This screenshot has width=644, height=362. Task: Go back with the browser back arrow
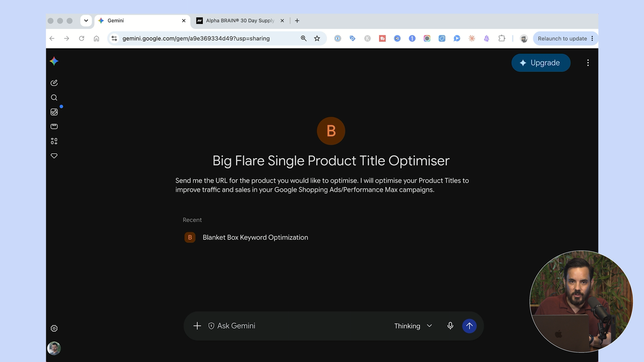tap(52, 38)
